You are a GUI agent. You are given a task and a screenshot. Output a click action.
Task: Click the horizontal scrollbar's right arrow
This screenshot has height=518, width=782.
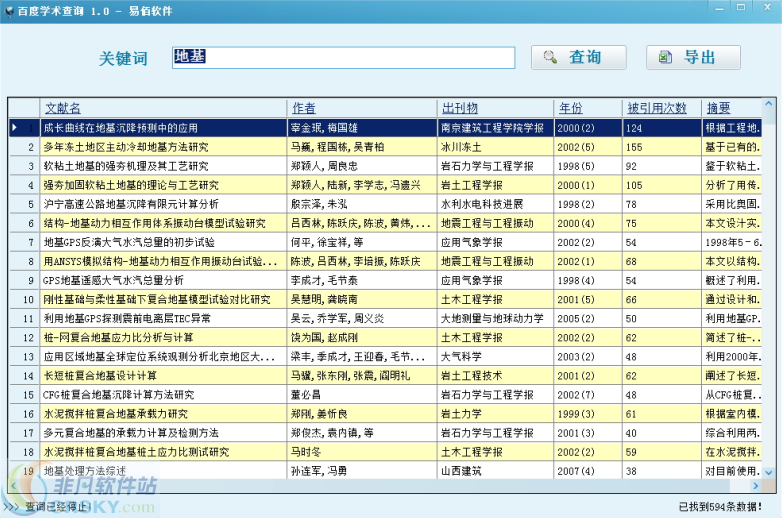(x=753, y=485)
